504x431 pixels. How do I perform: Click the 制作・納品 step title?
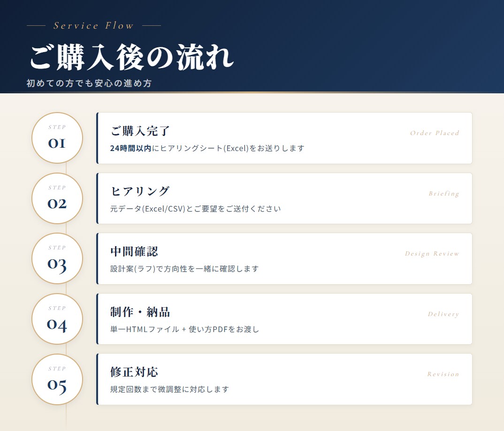click(140, 312)
